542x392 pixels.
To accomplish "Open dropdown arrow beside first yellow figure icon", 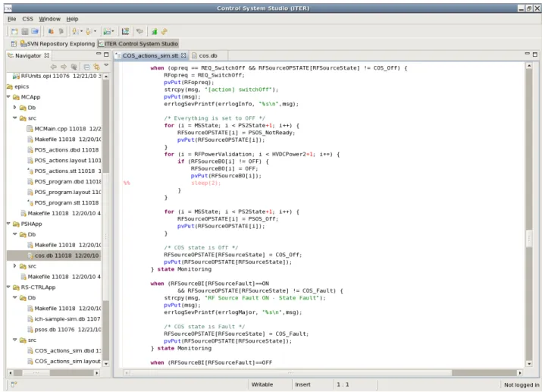I will pyautogui.click(x=82, y=31).
